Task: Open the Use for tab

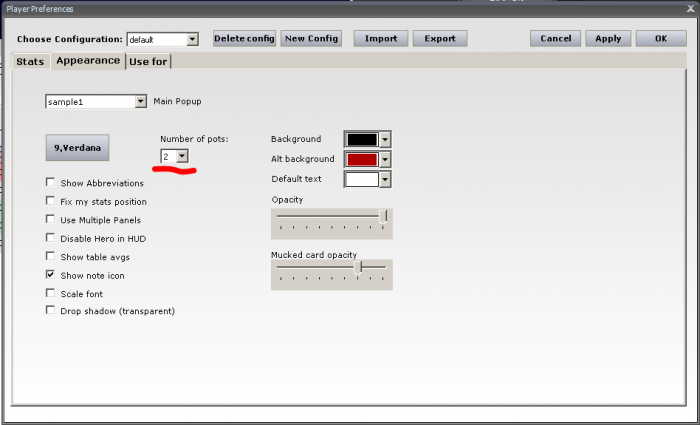Action: pyautogui.click(x=148, y=62)
